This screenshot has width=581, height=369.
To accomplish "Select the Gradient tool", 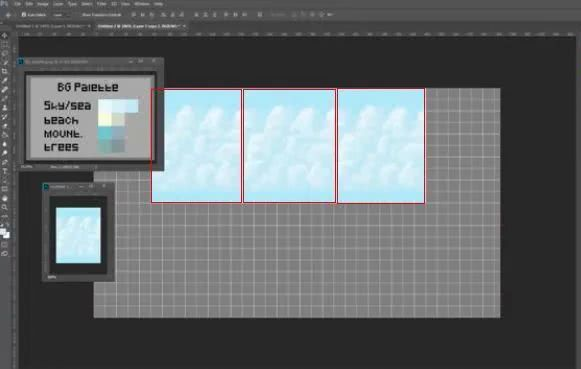I will (5, 135).
